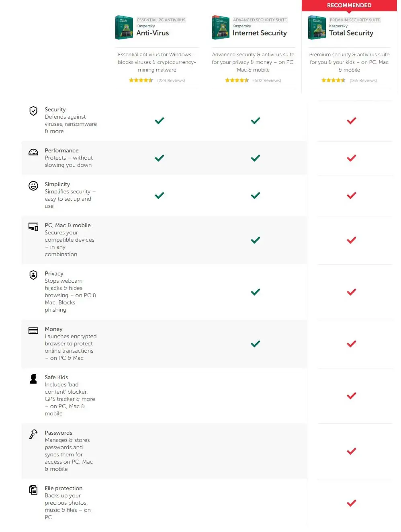401x532 pixels.
Task: Open the Kaspersky Anti-Virus product title
Action: point(152,33)
